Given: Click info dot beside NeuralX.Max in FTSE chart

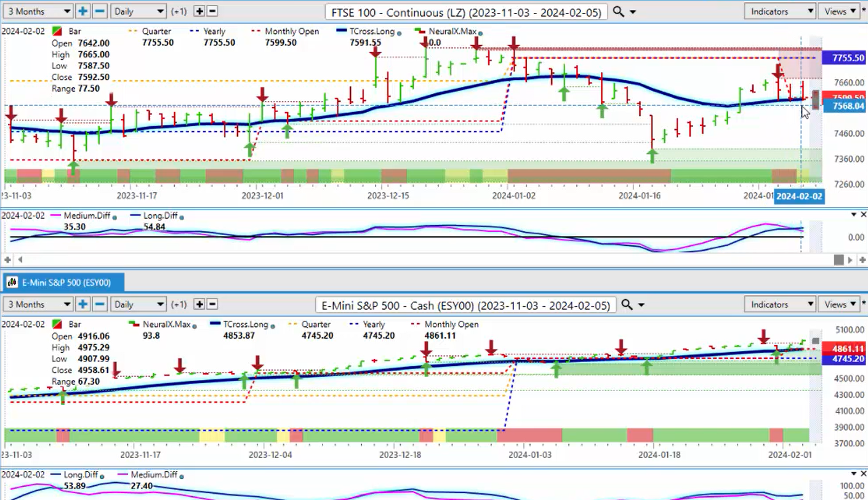Looking at the screenshot, I should [x=480, y=33].
